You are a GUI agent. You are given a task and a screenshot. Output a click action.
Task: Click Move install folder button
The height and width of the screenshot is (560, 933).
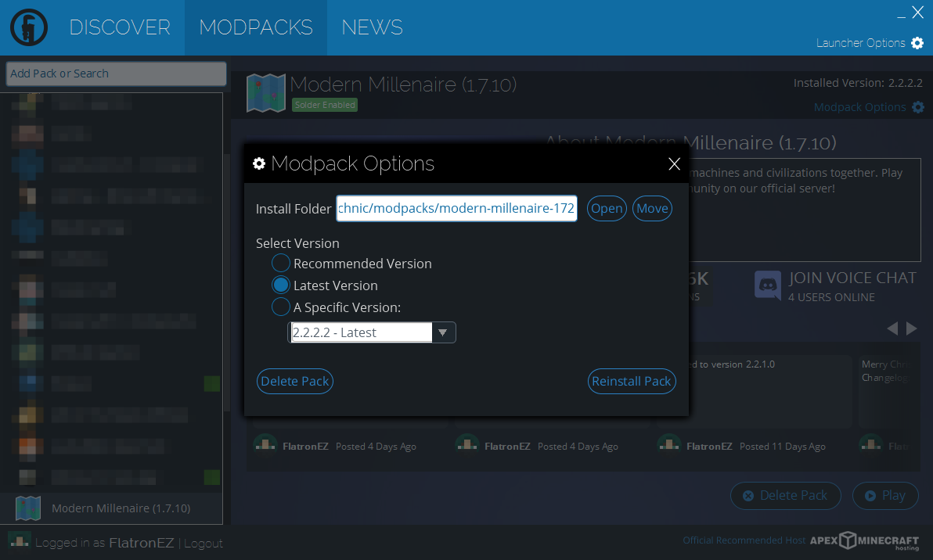click(652, 209)
